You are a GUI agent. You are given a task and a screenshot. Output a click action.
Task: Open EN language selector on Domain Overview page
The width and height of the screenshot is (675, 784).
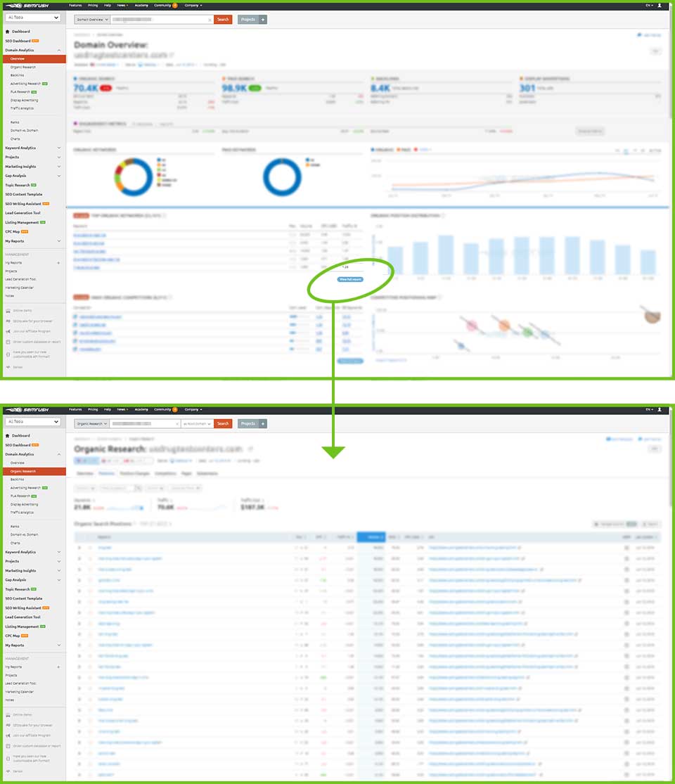[x=649, y=6]
